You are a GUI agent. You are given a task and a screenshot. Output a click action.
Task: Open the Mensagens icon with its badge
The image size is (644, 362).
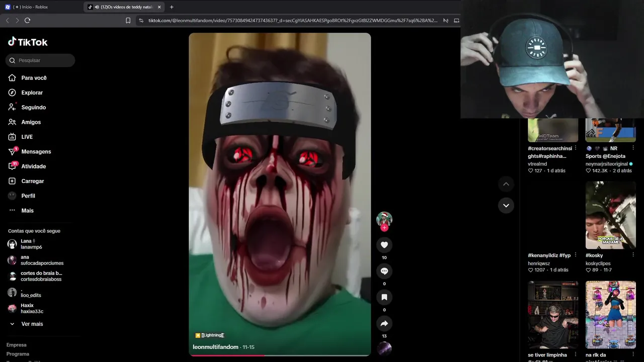pyautogui.click(x=13, y=151)
